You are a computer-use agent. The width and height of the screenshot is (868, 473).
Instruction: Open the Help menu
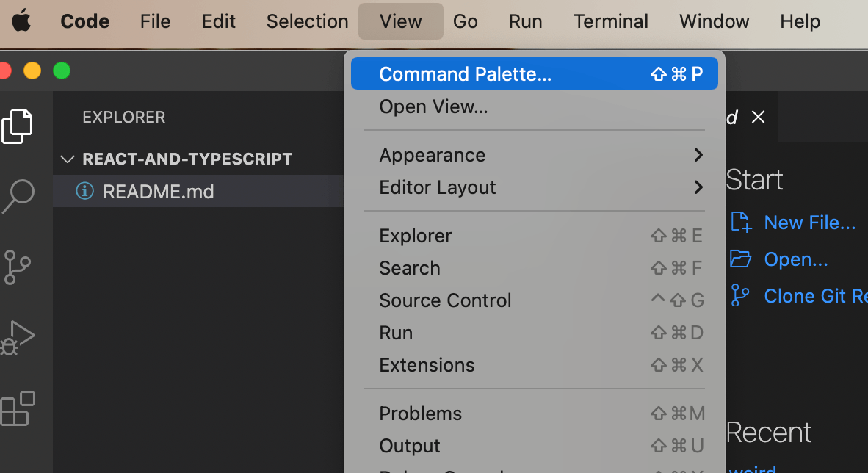(800, 21)
